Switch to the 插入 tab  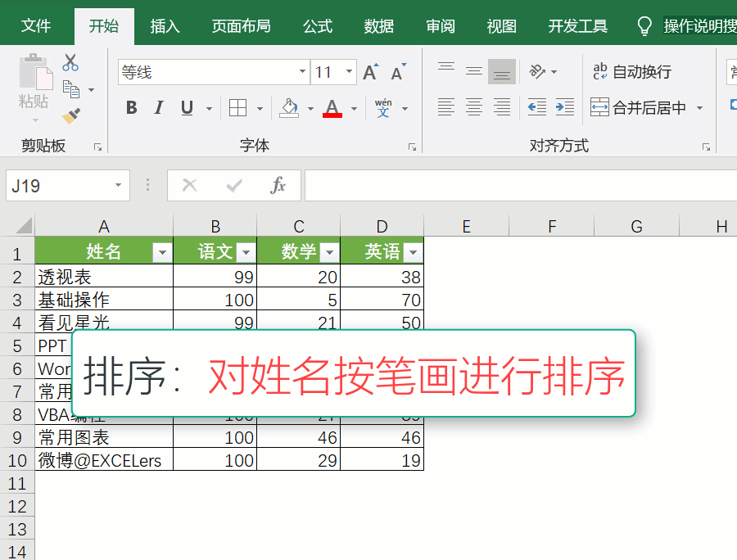coord(165,26)
